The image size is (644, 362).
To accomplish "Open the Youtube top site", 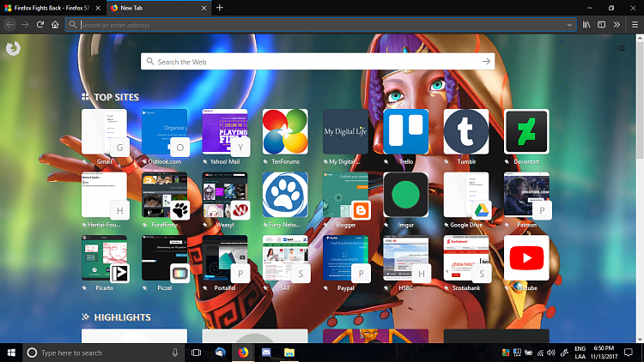I will click(x=527, y=258).
